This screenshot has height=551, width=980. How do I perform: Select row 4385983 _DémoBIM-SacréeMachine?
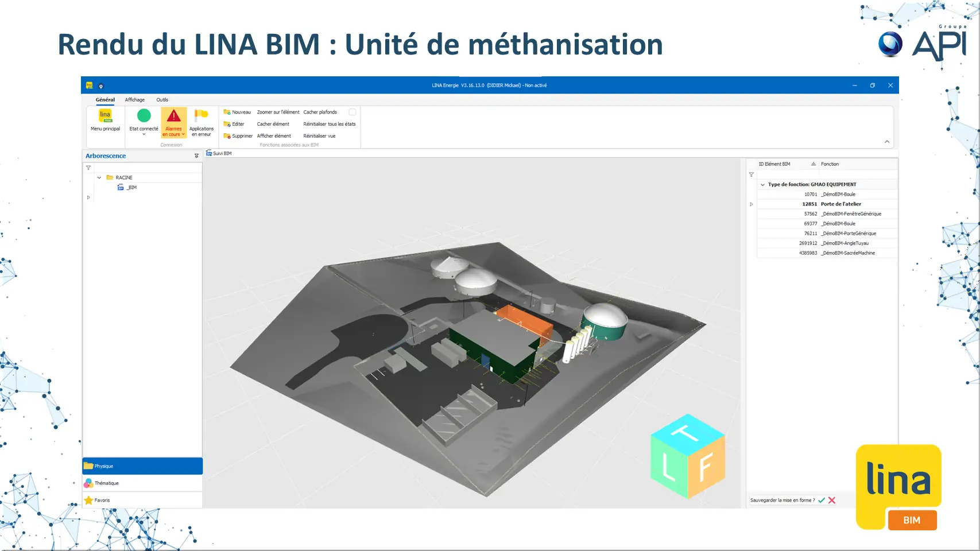pos(827,253)
